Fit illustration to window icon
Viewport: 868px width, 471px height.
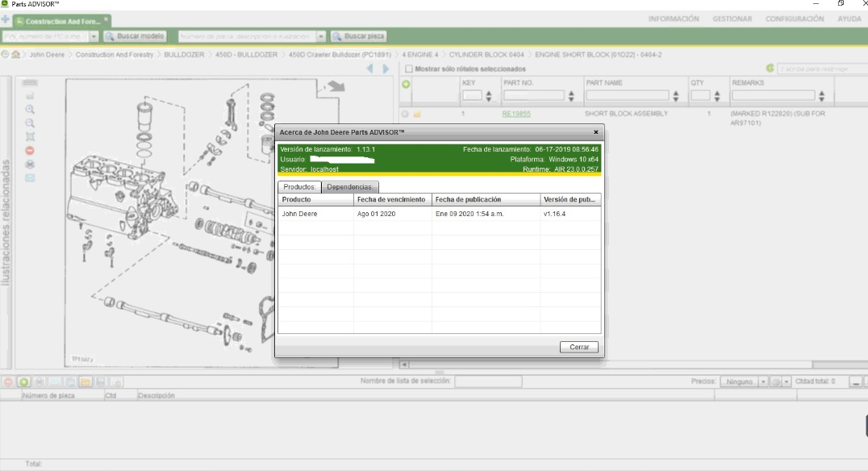click(x=30, y=137)
